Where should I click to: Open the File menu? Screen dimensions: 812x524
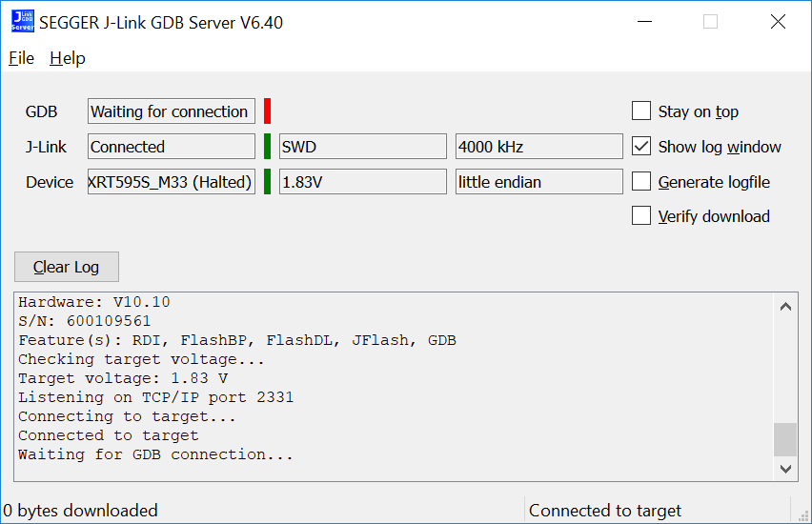point(21,58)
